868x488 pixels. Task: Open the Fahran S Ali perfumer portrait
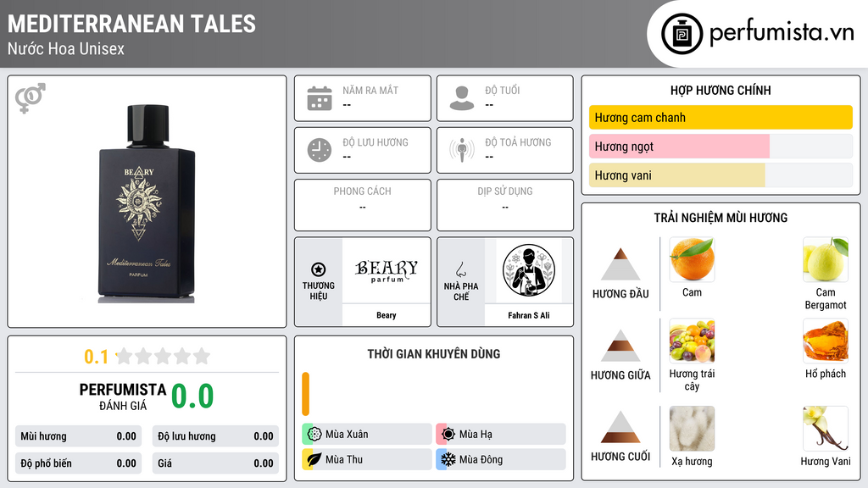coord(529,270)
